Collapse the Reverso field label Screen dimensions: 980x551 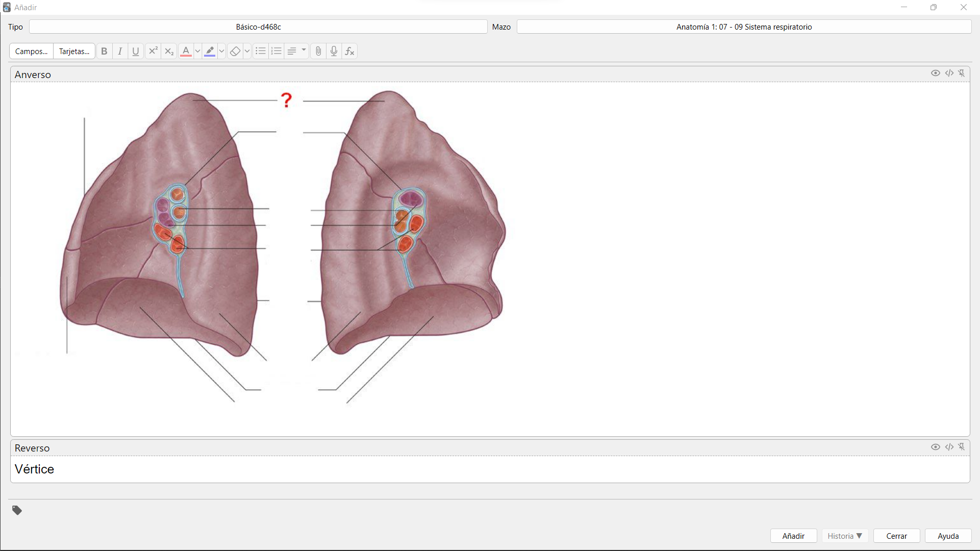pos(32,448)
